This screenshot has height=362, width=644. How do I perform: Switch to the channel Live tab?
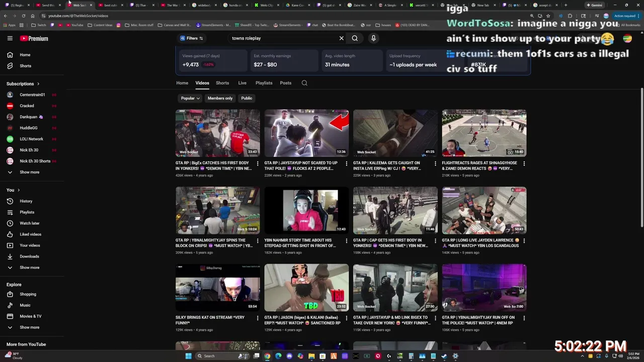(x=242, y=83)
